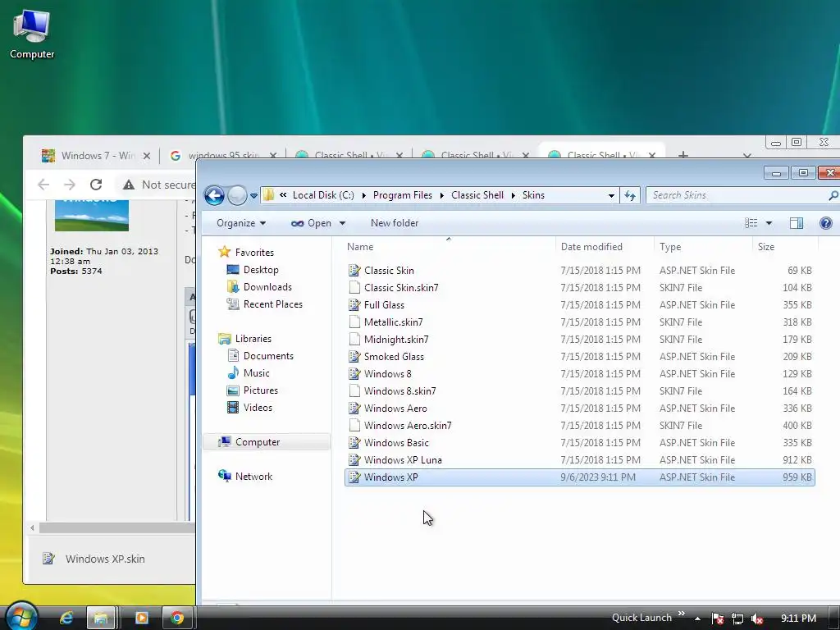Launch Internet Explorer from taskbar
The height and width of the screenshot is (630, 840).
click(66, 619)
